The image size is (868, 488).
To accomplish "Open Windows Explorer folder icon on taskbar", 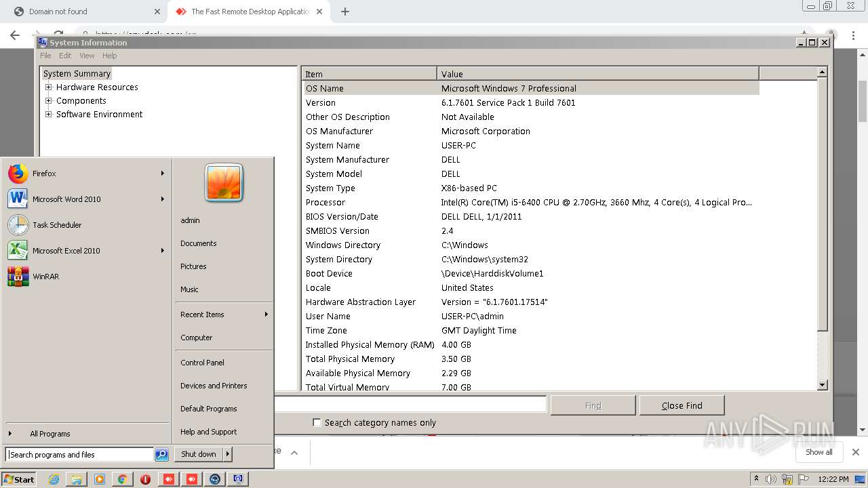I will [77, 479].
